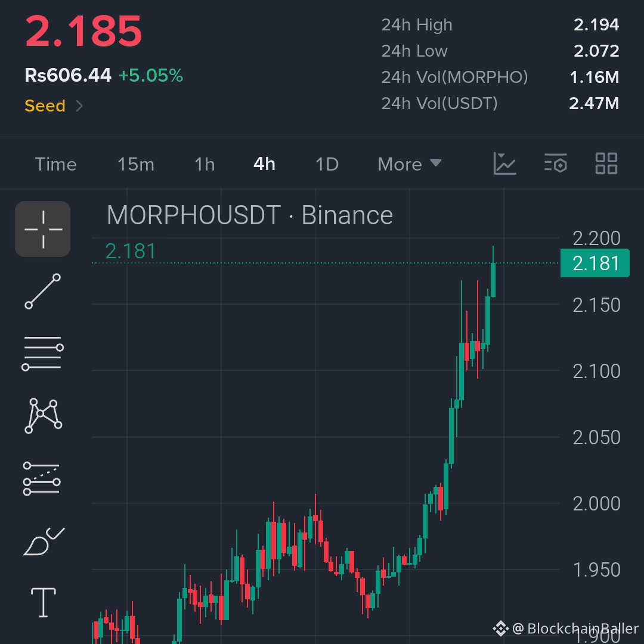Click the 1.950 axis price label
The image size is (644, 644).
tap(596, 569)
